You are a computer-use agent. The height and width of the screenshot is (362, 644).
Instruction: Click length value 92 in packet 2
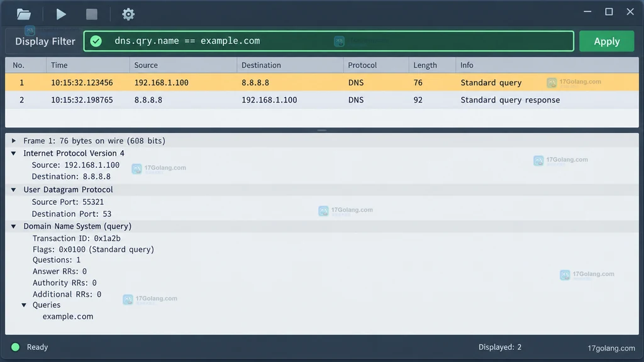point(418,100)
